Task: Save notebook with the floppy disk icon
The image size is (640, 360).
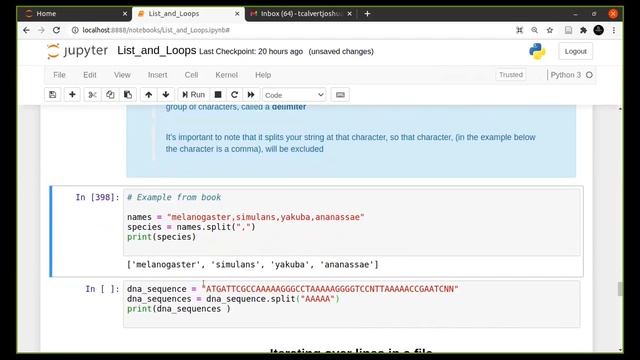Action: [53, 95]
